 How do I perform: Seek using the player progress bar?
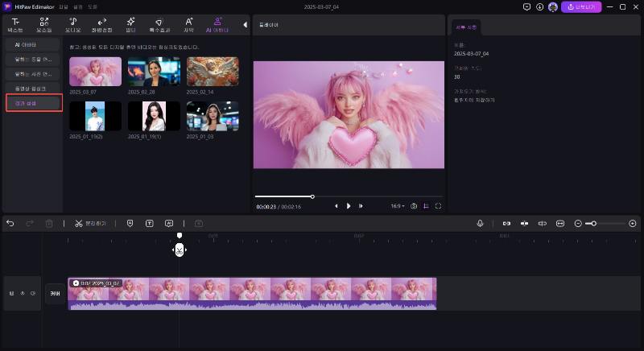point(349,196)
